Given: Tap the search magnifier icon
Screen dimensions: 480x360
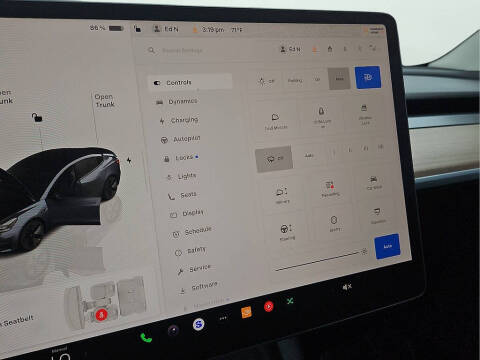Looking at the screenshot, I should [151, 50].
